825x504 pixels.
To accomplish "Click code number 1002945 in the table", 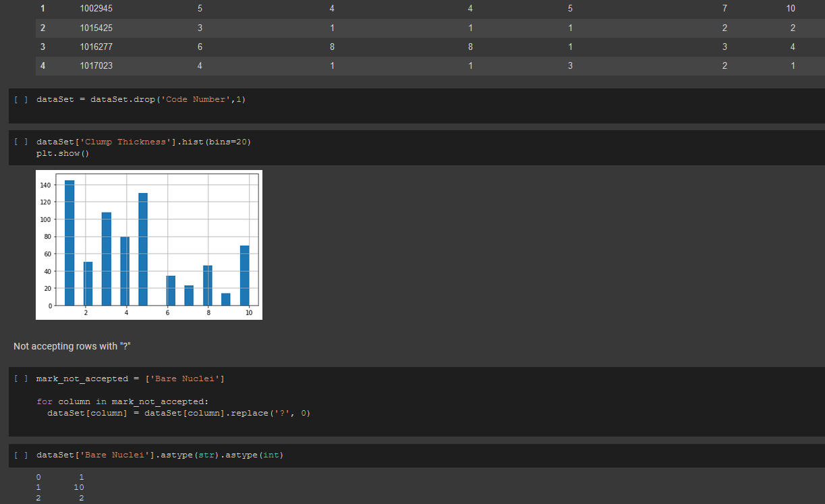I will click(x=96, y=9).
